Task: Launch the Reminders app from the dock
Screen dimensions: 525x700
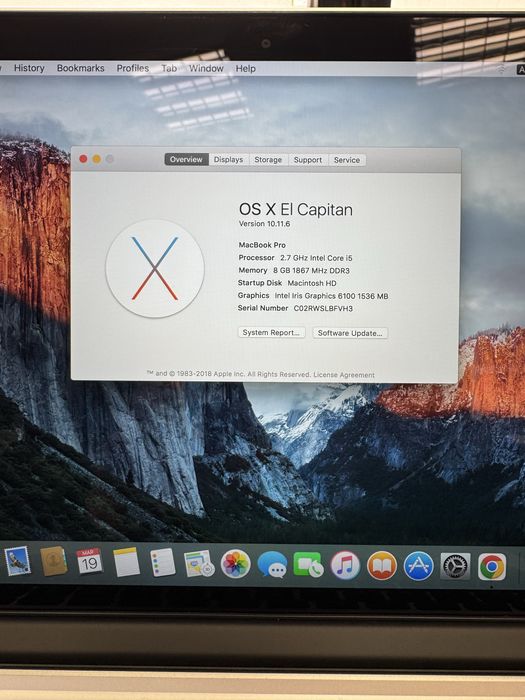Action: pos(162,562)
